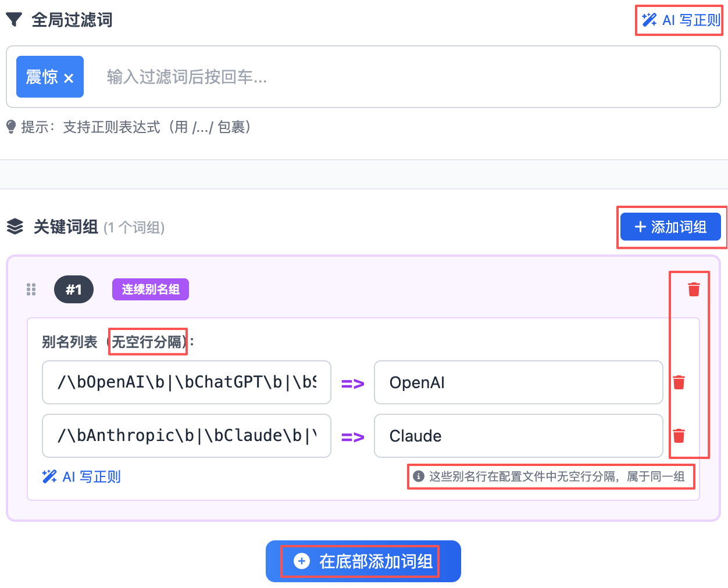Click the AI 写正则 link beside 全局过滤词
Screen dimensions: 728x588
pos(681,20)
